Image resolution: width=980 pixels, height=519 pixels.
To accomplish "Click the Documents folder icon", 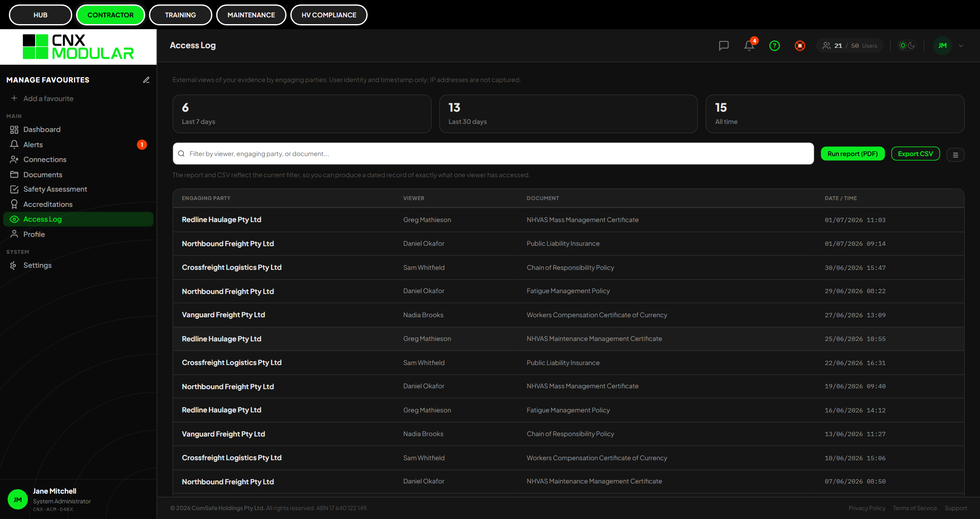I will [14, 175].
